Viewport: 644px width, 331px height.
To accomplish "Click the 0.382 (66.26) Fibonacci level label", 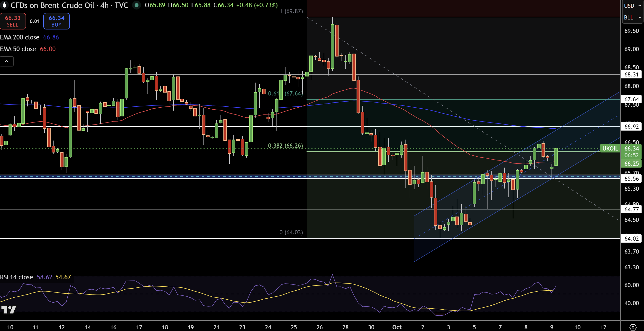I will click(x=285, y=146).
